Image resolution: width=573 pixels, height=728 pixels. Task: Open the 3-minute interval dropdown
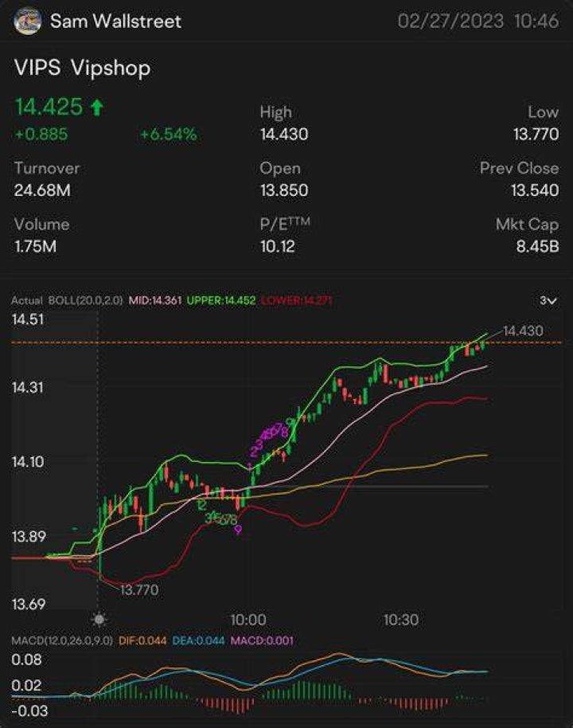[x=548, y=301]
